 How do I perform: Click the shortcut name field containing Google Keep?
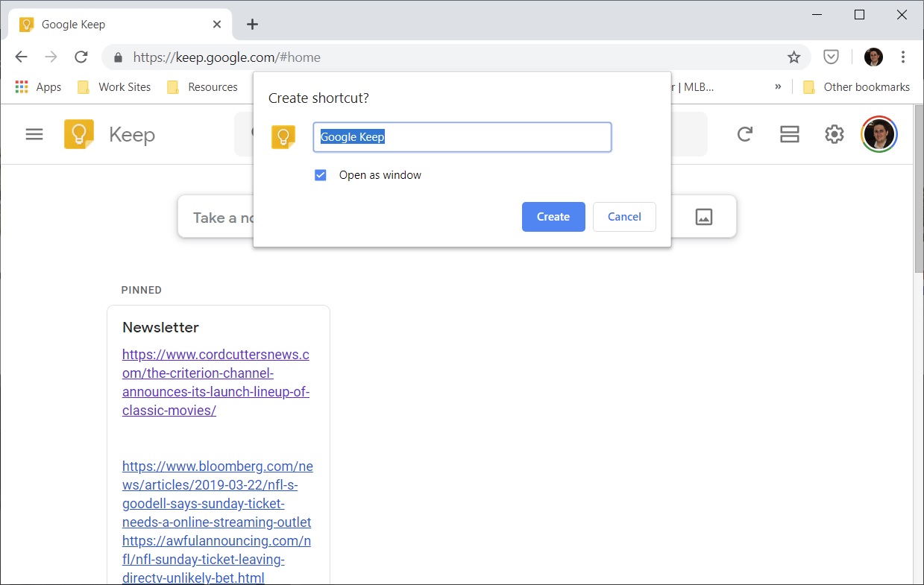click(x=462, y=137)
